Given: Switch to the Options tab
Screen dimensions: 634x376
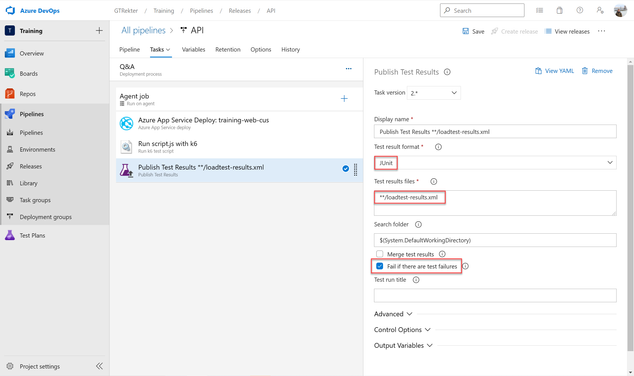Looking at the screenshot, I should [261, 49].
